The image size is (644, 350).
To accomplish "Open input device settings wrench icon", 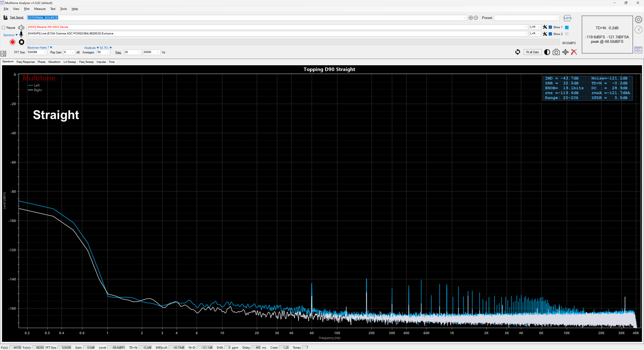I will [x=545, y=34].
